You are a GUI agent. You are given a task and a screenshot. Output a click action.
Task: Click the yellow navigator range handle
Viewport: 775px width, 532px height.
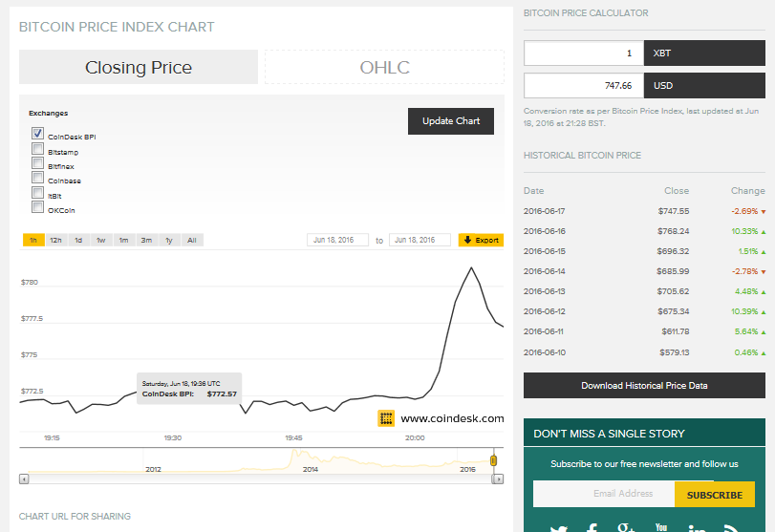pyautogui.click(x=493, y=460)
